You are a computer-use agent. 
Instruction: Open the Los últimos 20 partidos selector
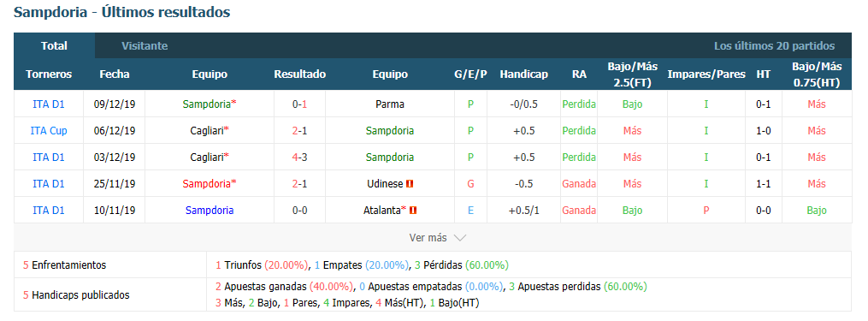coord(774,46)
